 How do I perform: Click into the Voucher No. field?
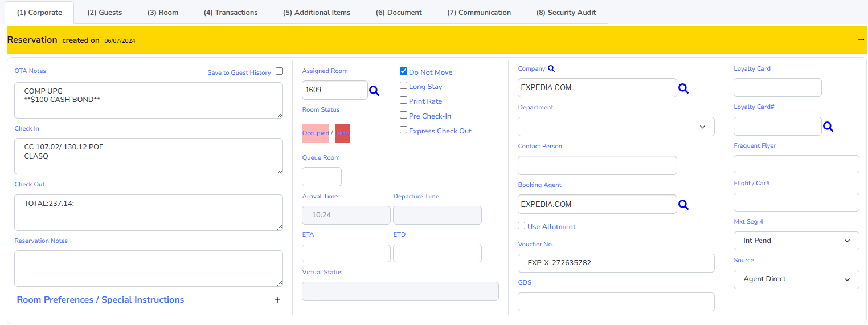pos(616,263)
